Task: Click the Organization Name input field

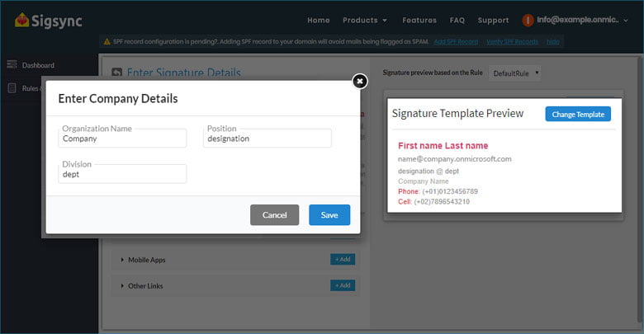Action: click(x=123, y=139)
